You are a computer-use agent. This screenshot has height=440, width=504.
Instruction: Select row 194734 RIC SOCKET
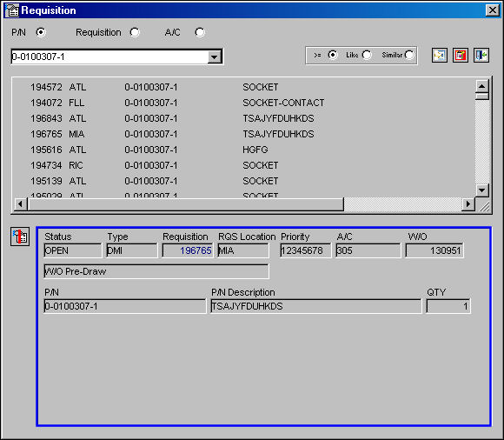point(243,165)
